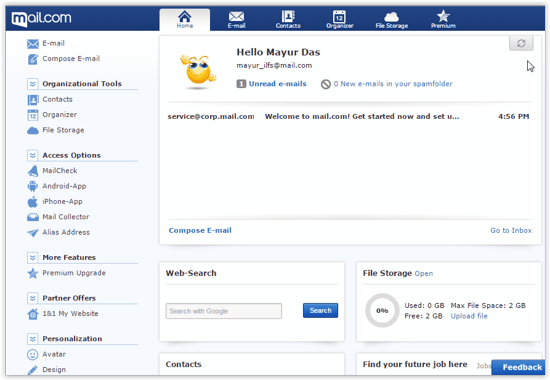Go to the File Storage tab

pyautogui.click(x=391, y=20)
